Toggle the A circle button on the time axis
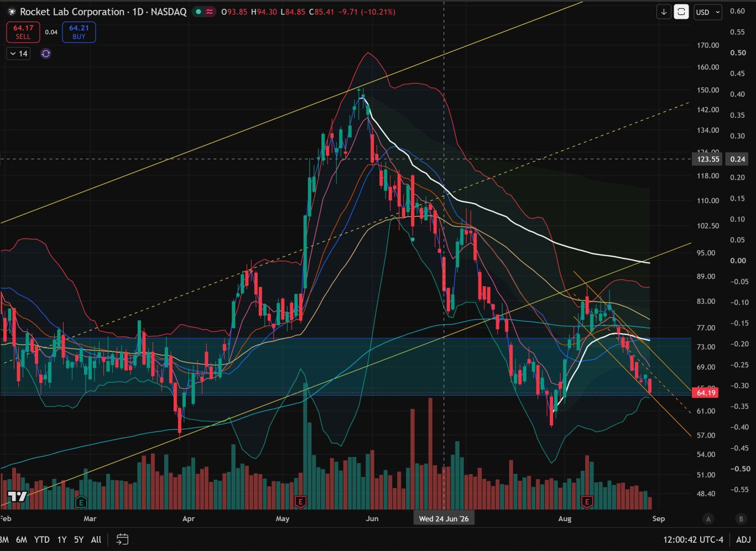 [x=708, y=519]
